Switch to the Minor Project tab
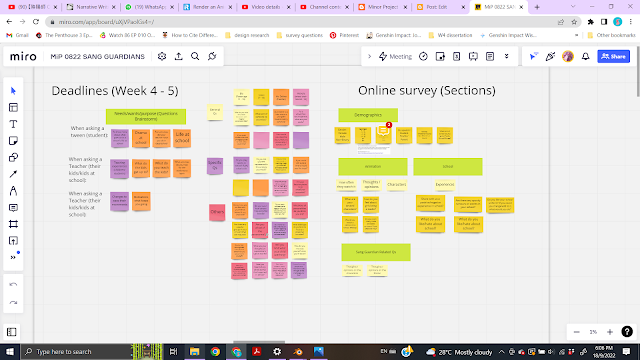 point(382,7)
